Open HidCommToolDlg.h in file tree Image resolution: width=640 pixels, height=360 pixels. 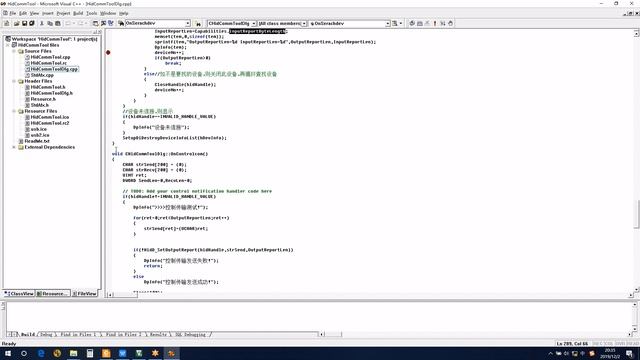[x=51, y=93]
